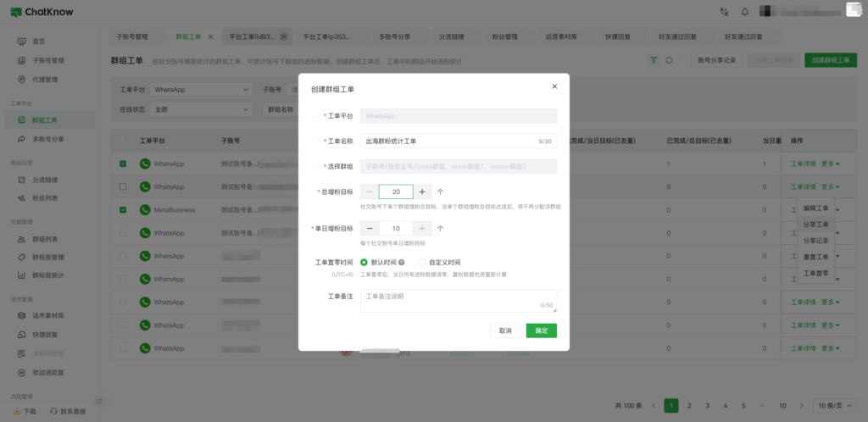Click the refresh icon beside filter
This screenshot has height=422, width=868.
click(x=669, y=60)
